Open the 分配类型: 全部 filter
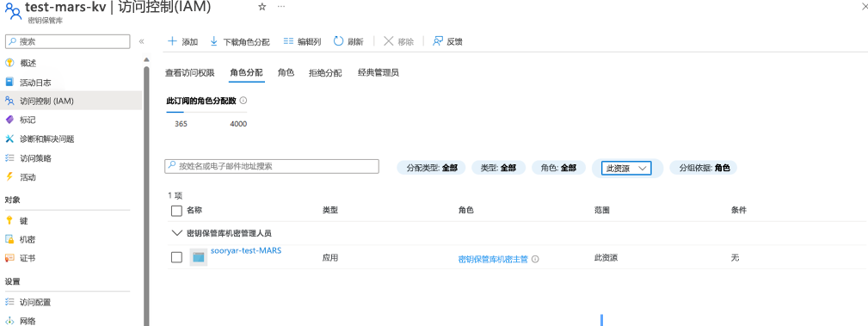 pyautogui.click(x=432, y=168)
